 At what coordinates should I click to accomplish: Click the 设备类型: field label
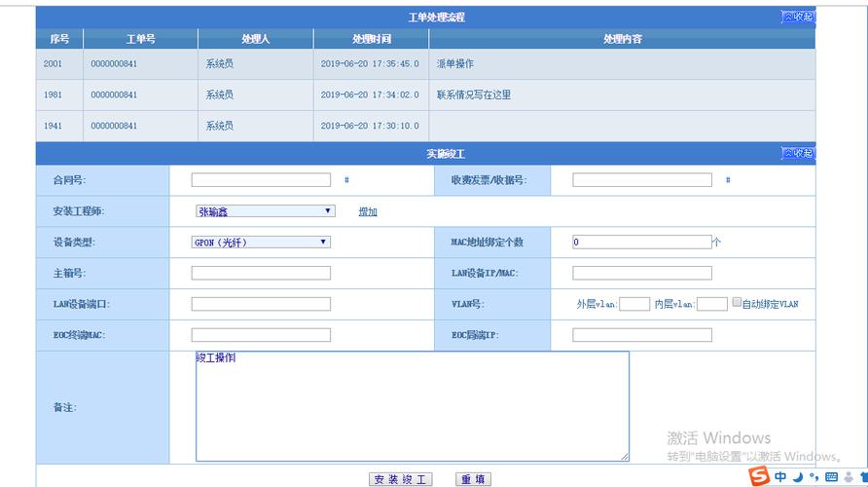pos(74,243)
